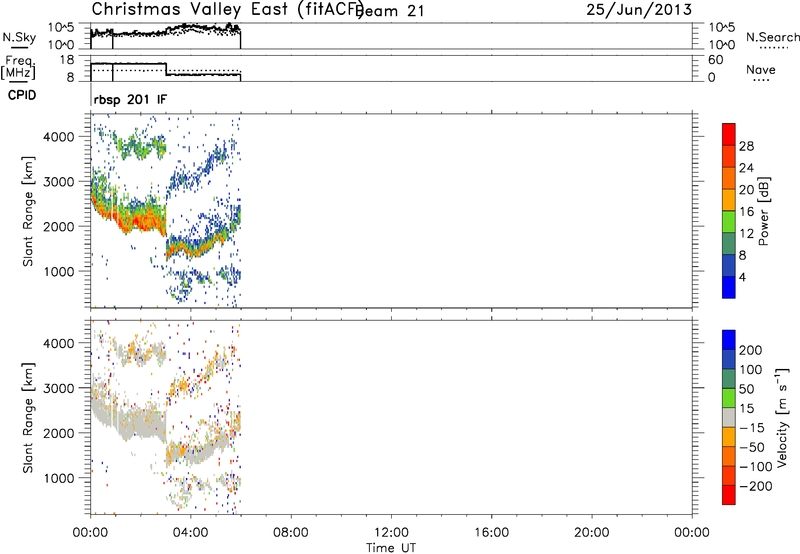Click the strong red-orange power echo band near 2000 km
This screenshot has width=800, height=554.
point(140,221)
